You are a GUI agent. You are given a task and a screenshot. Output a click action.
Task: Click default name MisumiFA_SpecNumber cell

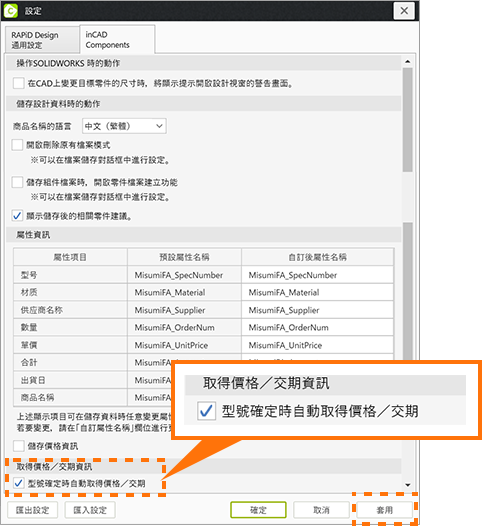point(184,275)
